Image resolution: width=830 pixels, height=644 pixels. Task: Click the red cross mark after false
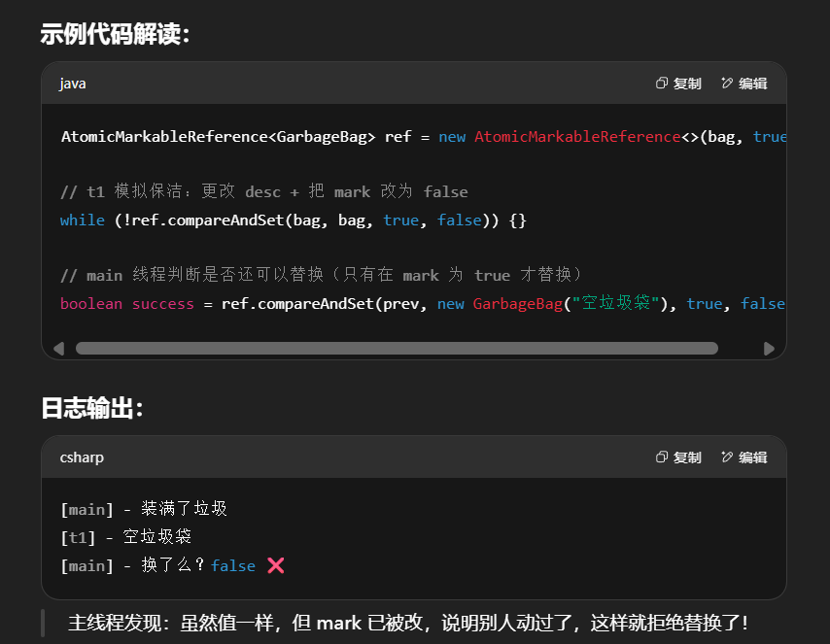(x=275, y=565)
